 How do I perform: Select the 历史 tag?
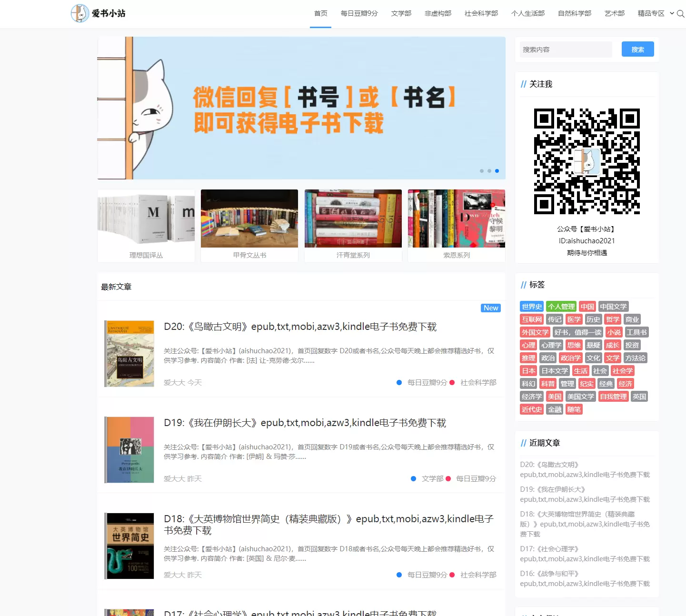pyautogui.click(x=593, y=319)
